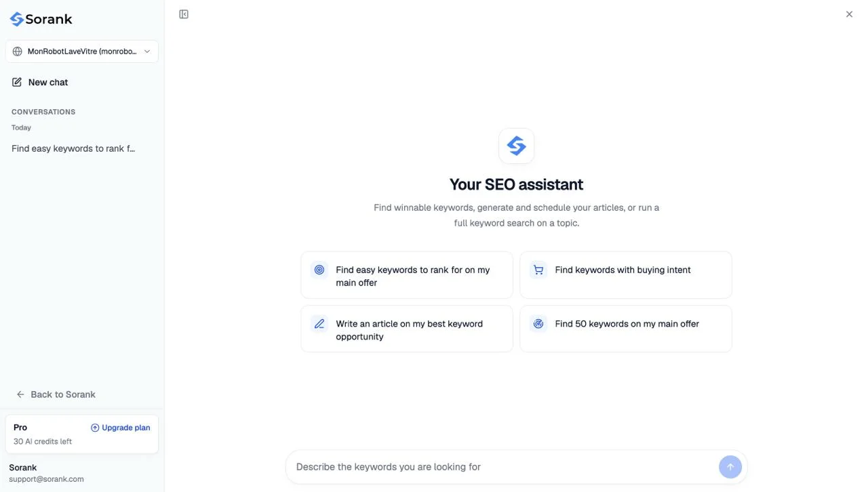Viewport: 868px width, 492px height.
Task: Click the radar icon on 50 keywords card
Action: pos(538,324)
